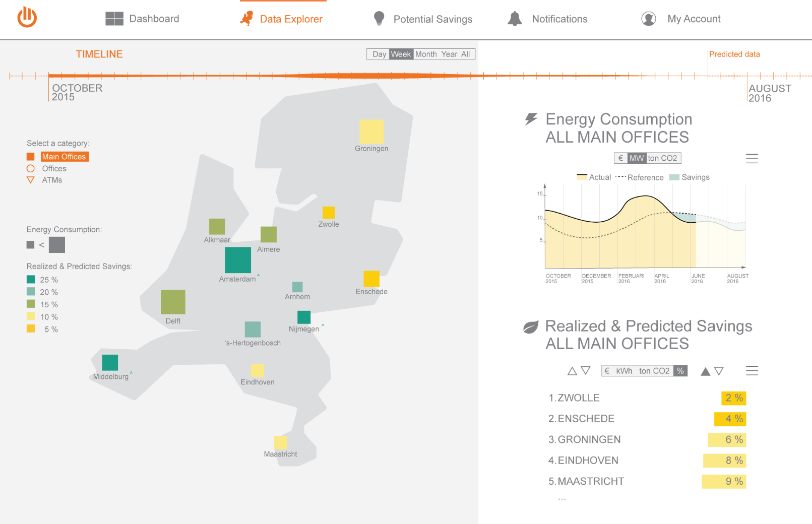Open Realized & Predicted Savings hamburger menu
Viewport: 812px width, 524px height.
tap(752, 371)
